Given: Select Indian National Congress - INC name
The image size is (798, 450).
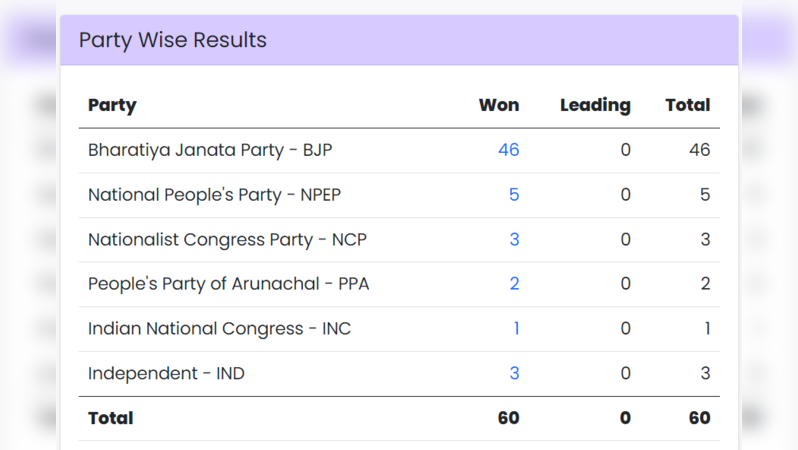Looking at the screenshot, I should coord(219,328).
